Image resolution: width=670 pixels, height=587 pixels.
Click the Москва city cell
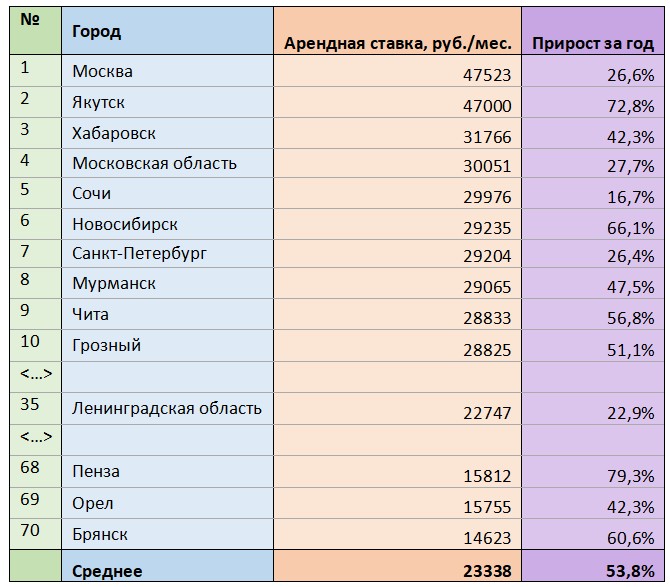[x=167, y=71]
